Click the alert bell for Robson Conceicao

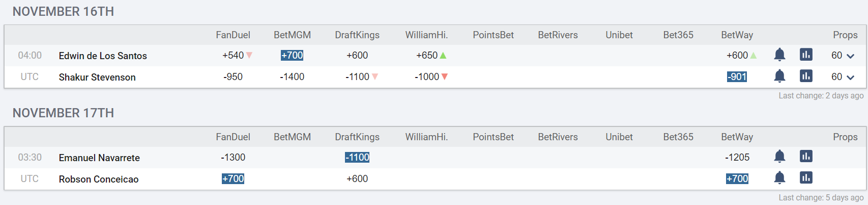pyautogui.click(x=779, y=178)
